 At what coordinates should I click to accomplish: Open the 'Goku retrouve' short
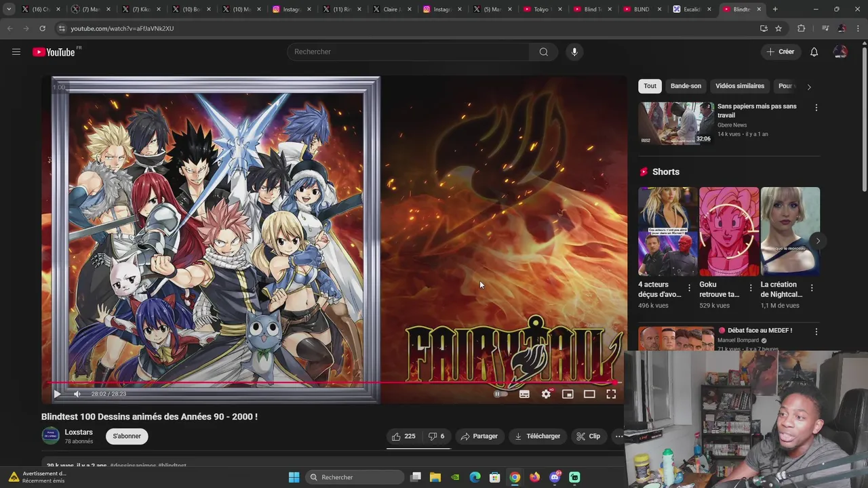pyautogui.click(x=729, y=231)
